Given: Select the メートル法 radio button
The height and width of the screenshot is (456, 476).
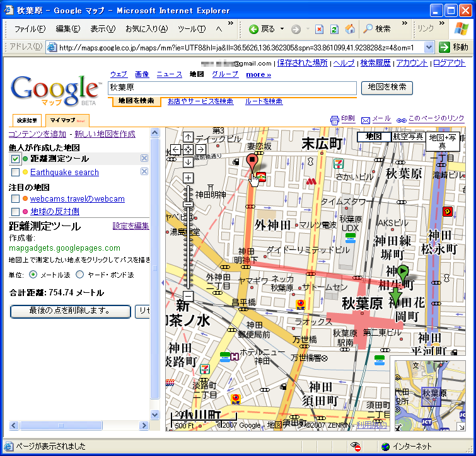Looking at the screenshot, I should [x=33, y=275].
